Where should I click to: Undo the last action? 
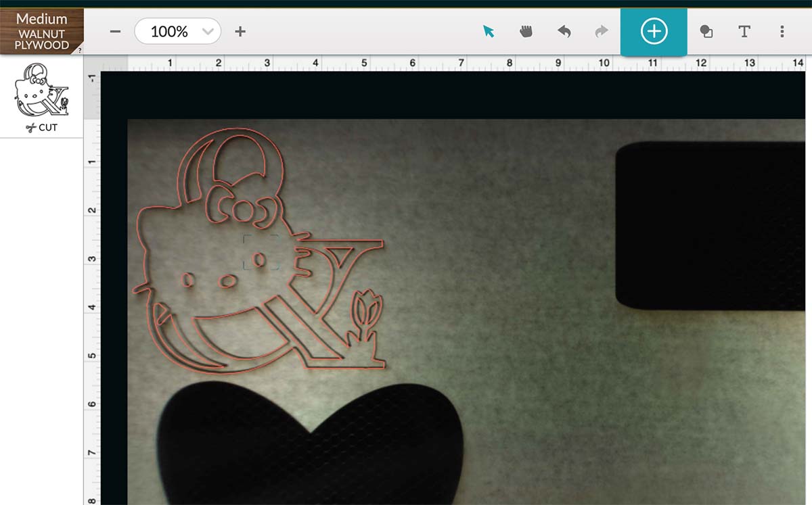(564, 31)
